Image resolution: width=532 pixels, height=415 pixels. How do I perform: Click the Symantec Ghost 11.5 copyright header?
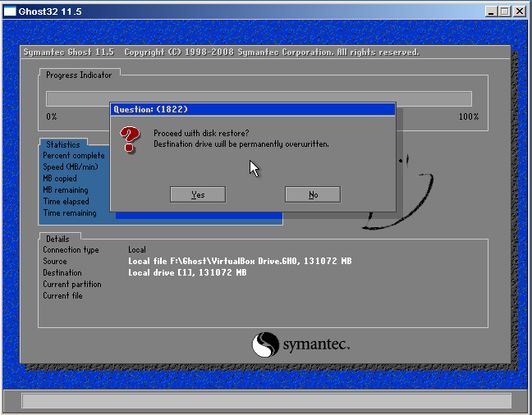[x=221, y=52]
